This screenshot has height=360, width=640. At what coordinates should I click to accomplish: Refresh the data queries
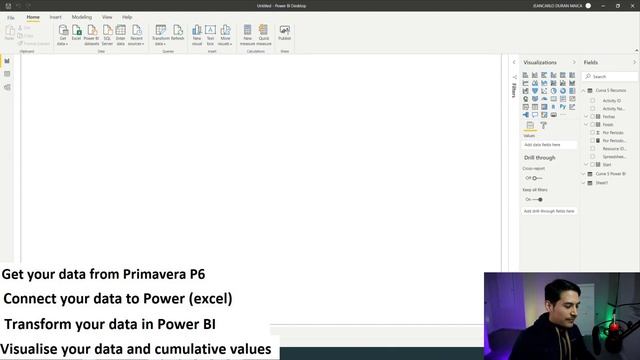click(178, 33)
